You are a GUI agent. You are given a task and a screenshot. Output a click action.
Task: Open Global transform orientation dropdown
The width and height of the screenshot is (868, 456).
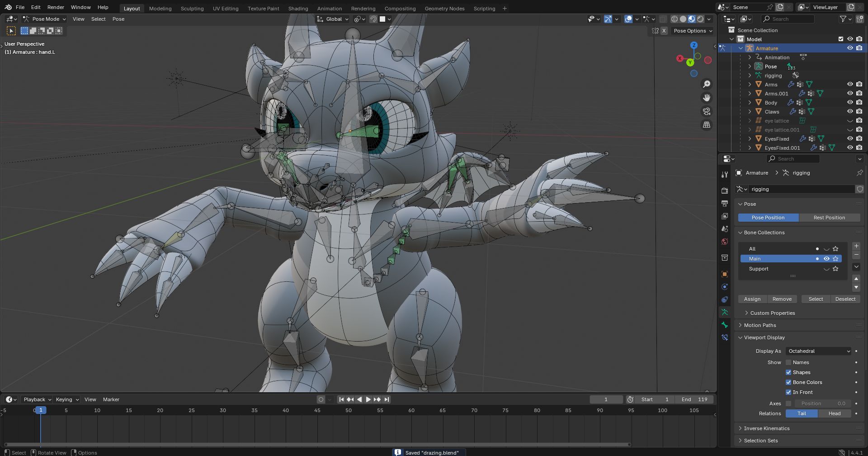point(333,19)
